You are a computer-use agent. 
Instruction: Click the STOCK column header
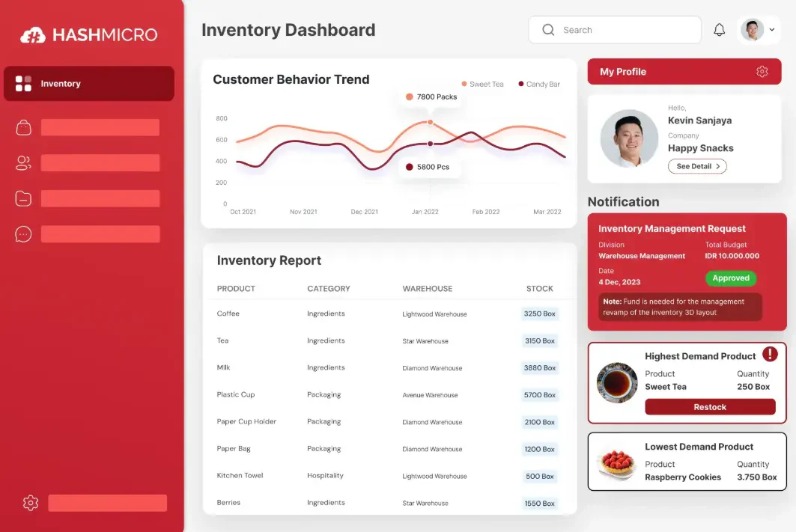[x=540, y=289]
